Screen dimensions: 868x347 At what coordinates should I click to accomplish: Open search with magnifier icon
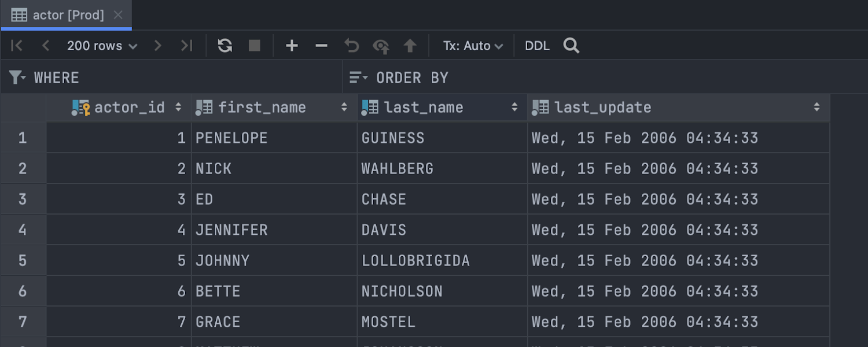click(x=571, y=46)
